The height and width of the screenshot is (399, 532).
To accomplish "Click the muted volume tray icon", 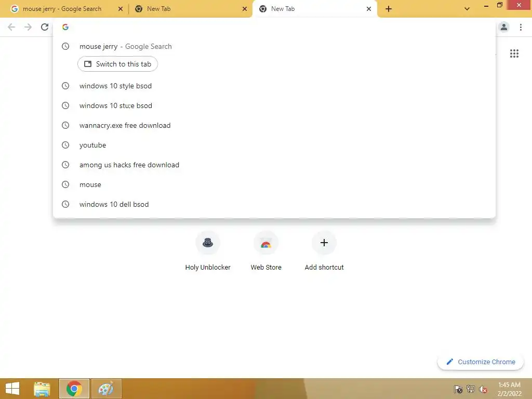I will pyautogui.click(x=483, y=389).
